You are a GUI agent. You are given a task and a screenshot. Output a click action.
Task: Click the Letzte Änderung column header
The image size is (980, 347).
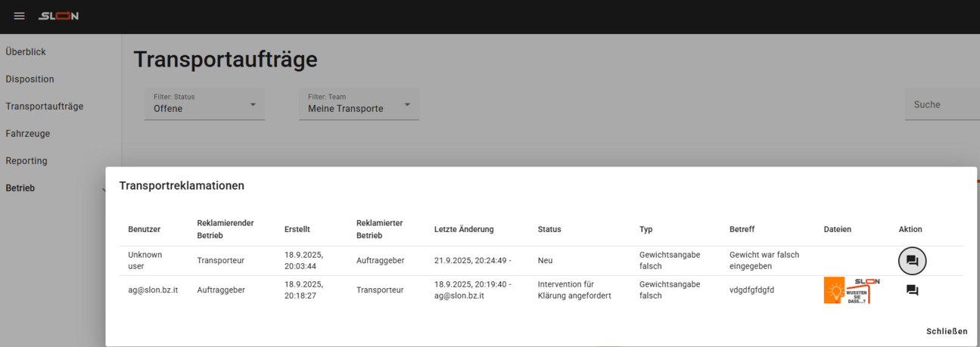[464, 229]
